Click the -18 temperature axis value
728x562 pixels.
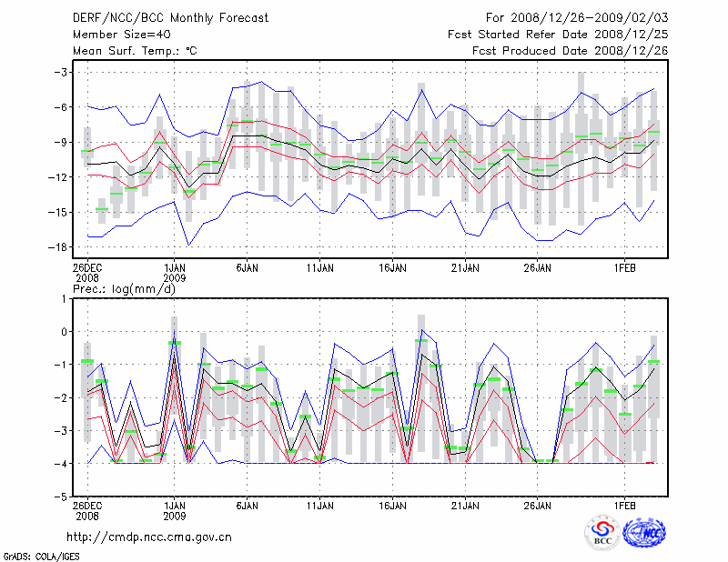click(58, 247)
